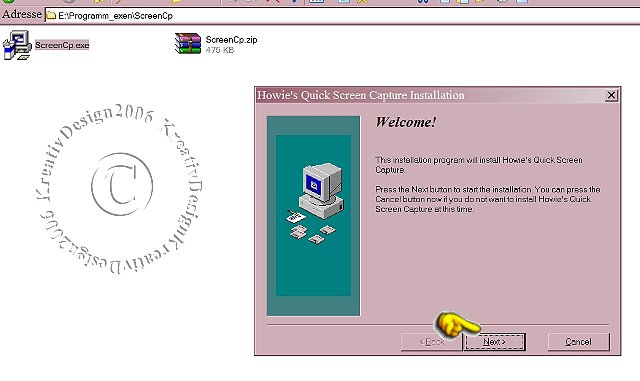Select the ScreenCp.zip WinRAR archive icon

click(x=188, y=43)
